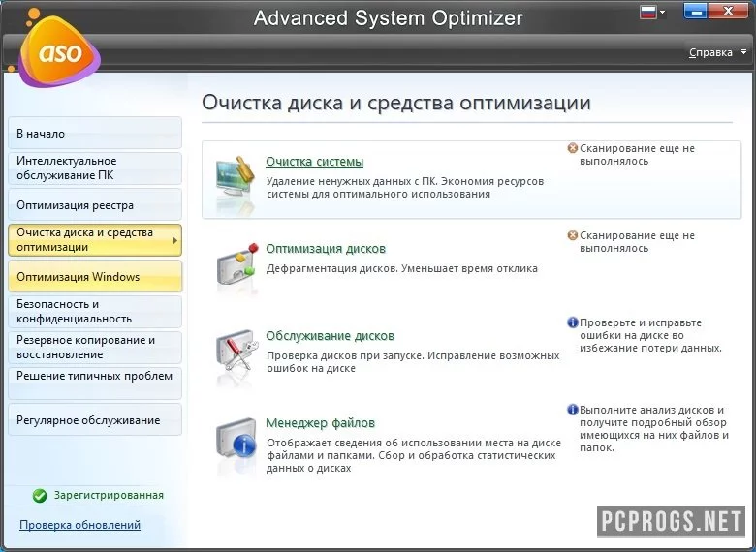Image resolution: width=756 pixels, height=552 pixels.
Task: Click error icon beside Оптимизация дисков status
Action: 572,235
